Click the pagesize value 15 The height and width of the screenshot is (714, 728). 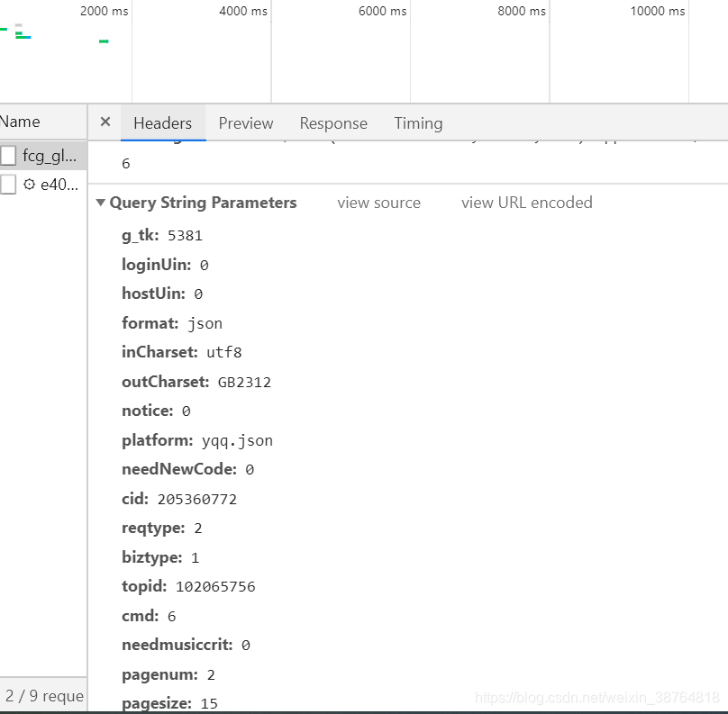[209, 704]
